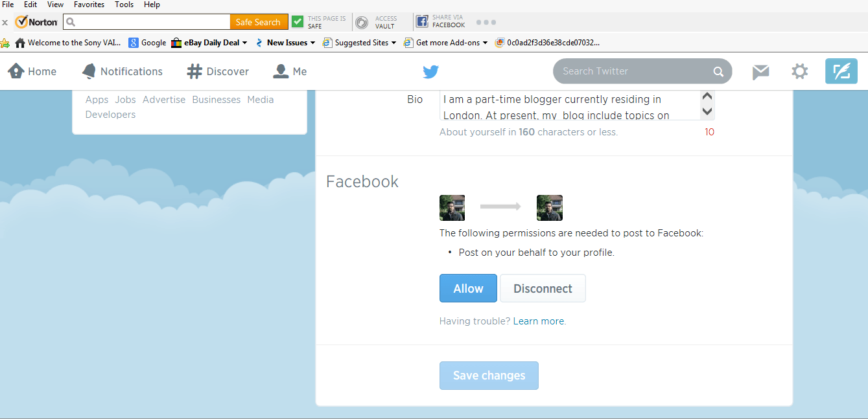
Task: Open Welcome to the Sony VAIO favorite
Action: point(67,43)
